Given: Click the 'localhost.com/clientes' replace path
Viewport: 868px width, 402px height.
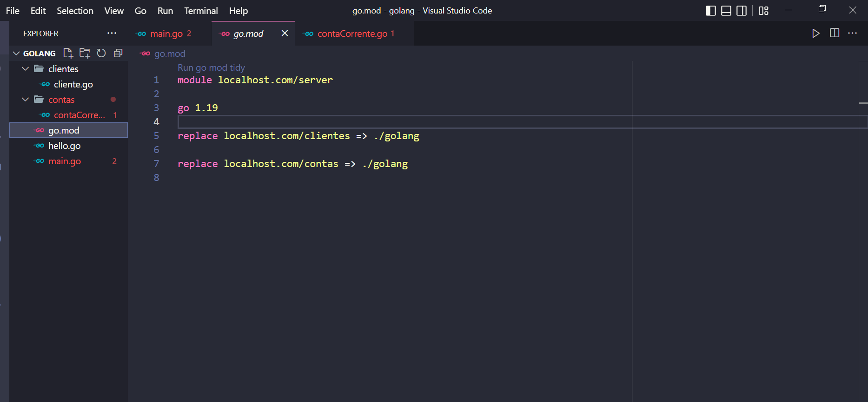Looking at the screenshot, I should [x=287, y=136].
